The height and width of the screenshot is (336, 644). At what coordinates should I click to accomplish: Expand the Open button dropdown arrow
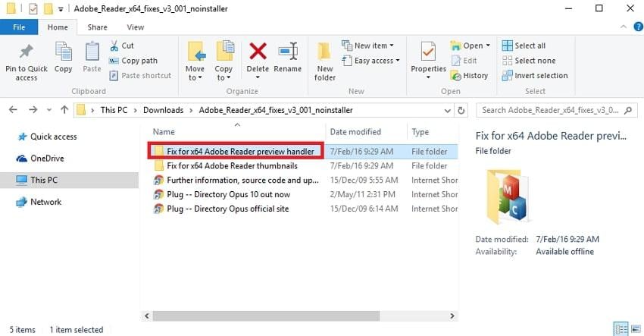(x=488, y=46)
